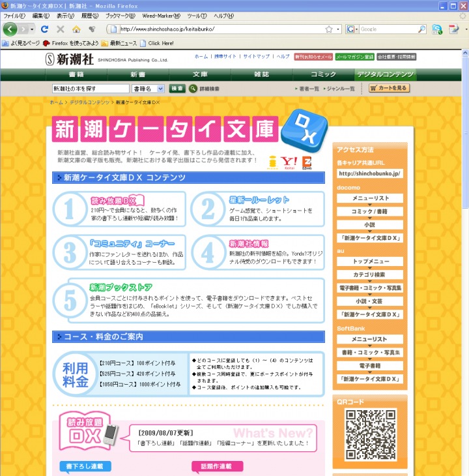Image resolution: width=469 pixels, height=476 pixels.
Task: Click the Firefox address bar
Action: pyautogui.click(x=221, y=29)
